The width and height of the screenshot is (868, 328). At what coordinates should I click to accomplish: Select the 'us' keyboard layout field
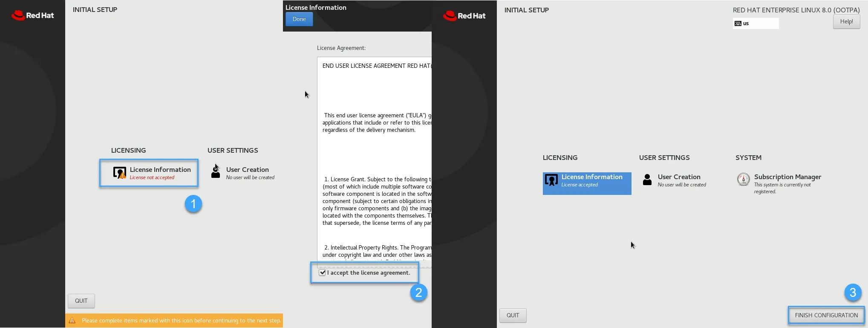coord(756,23)
